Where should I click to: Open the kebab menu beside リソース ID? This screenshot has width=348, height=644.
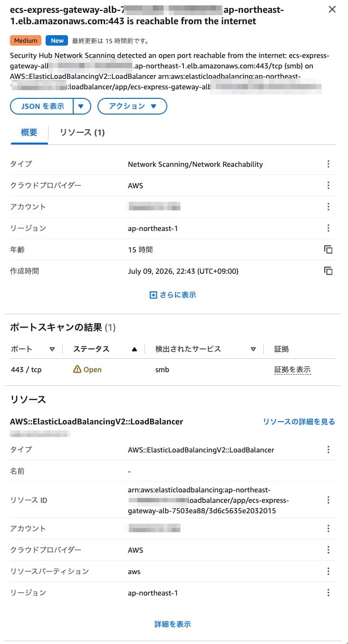pyautogui.click(x=328, y=500)
